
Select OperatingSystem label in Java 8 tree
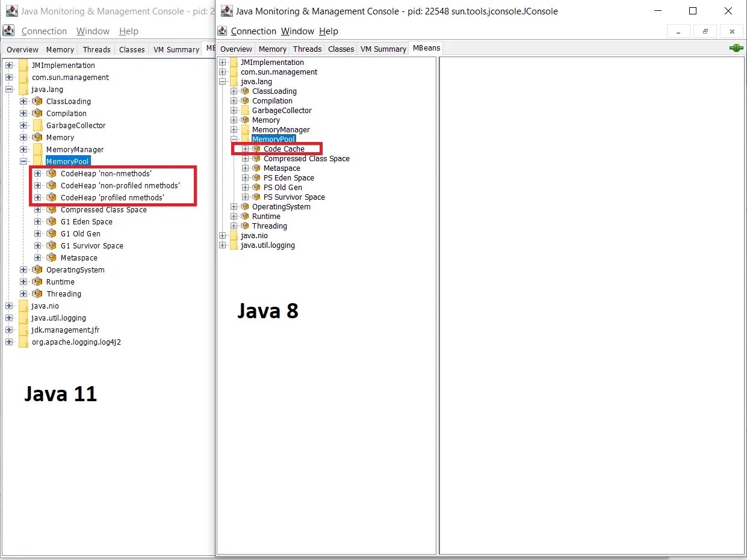[x=281, y=206]
